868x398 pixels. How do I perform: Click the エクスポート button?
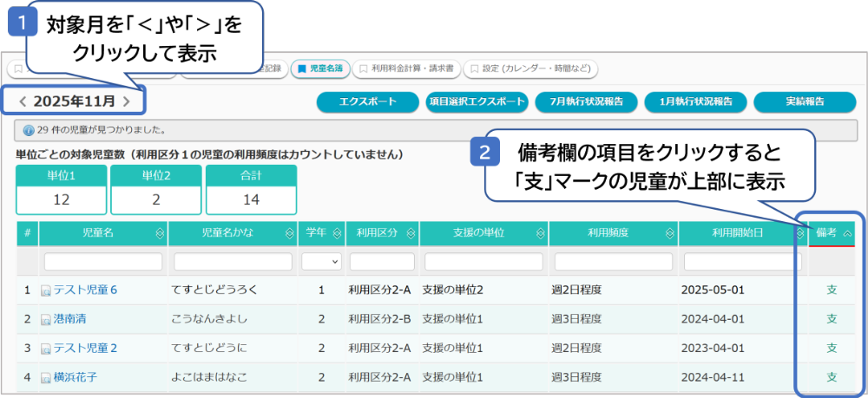pos(368,101)
